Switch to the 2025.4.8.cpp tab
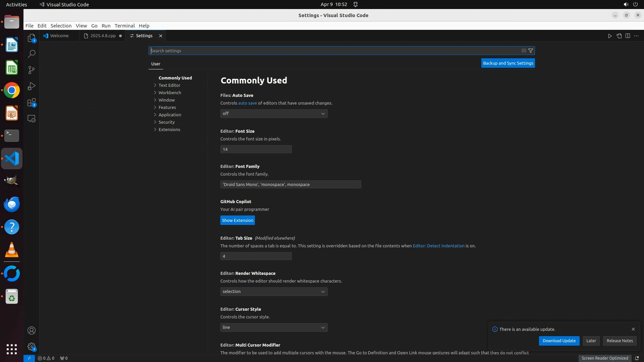 pos(103,36)
